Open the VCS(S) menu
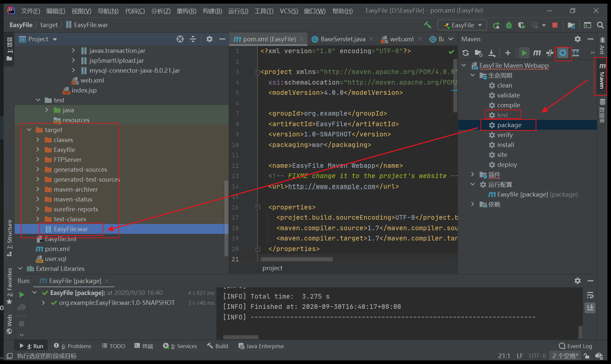Screen dimensions: 611x364 point(289,11)
